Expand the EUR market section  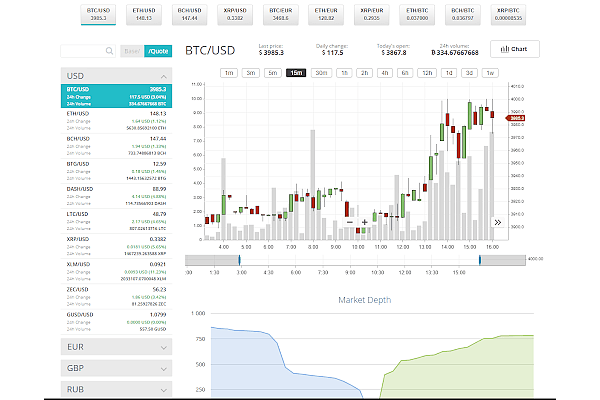116,347
